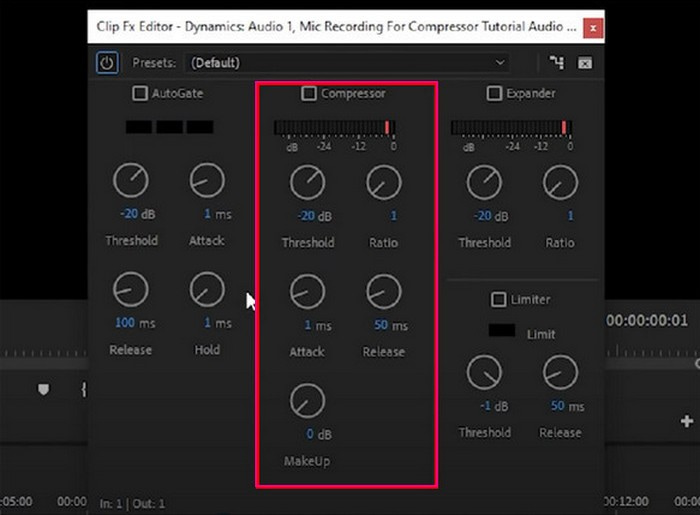Click Expander Threshold value -20 dB
Screen dimensions: 700x515
(x=491, y=216)
